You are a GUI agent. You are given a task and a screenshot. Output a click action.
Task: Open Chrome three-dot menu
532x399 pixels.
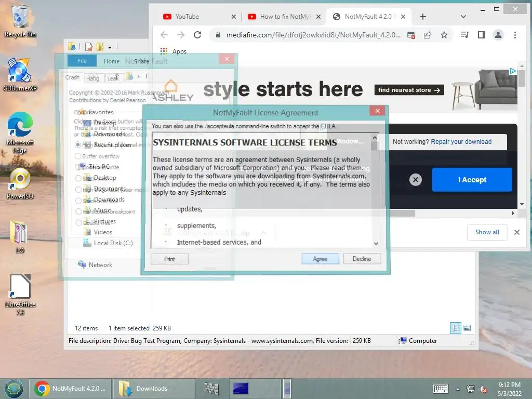[515, 35]
